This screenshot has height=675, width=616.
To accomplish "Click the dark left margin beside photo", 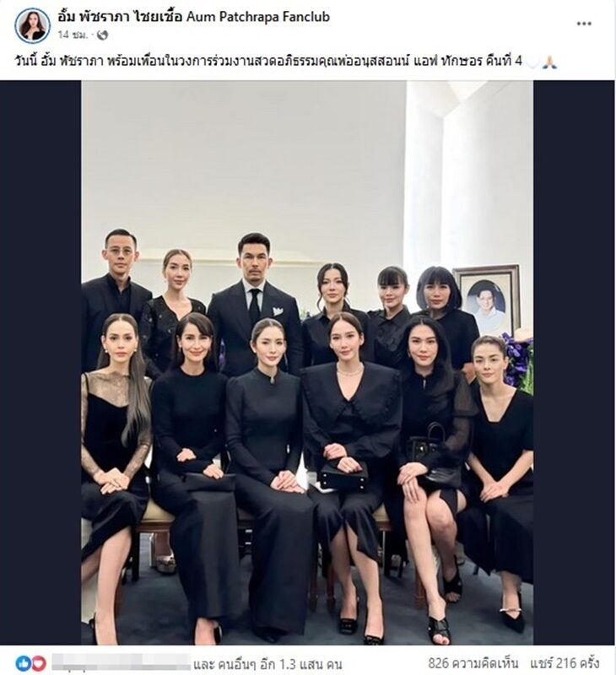I will [x=41, y=363].
